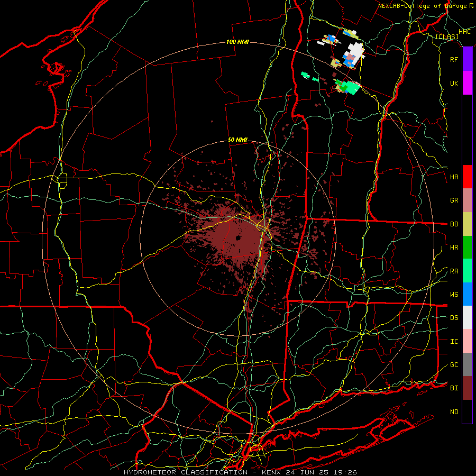Click the HA legend label

454,177
